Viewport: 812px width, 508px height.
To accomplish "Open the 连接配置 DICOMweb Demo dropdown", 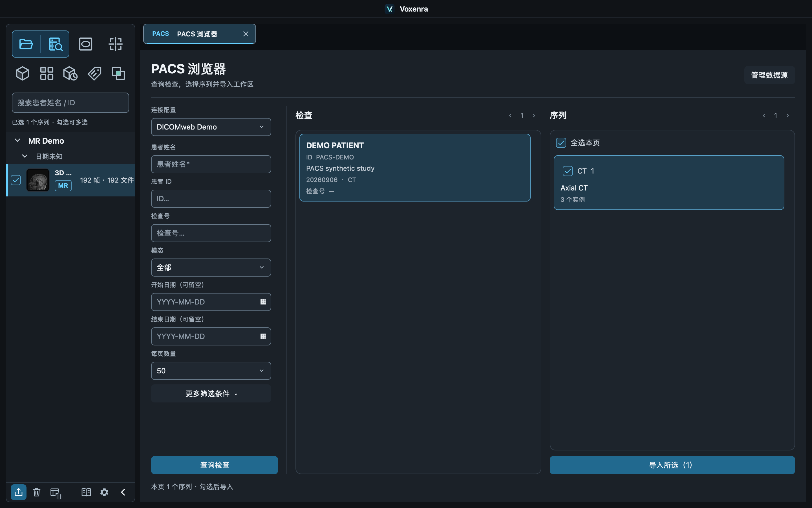I will 211,127.
